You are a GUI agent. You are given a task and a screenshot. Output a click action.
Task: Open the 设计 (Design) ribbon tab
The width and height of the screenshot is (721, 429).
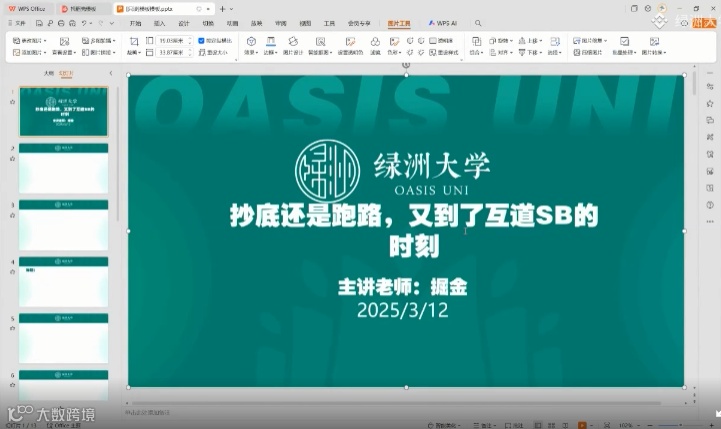[183, 23]
